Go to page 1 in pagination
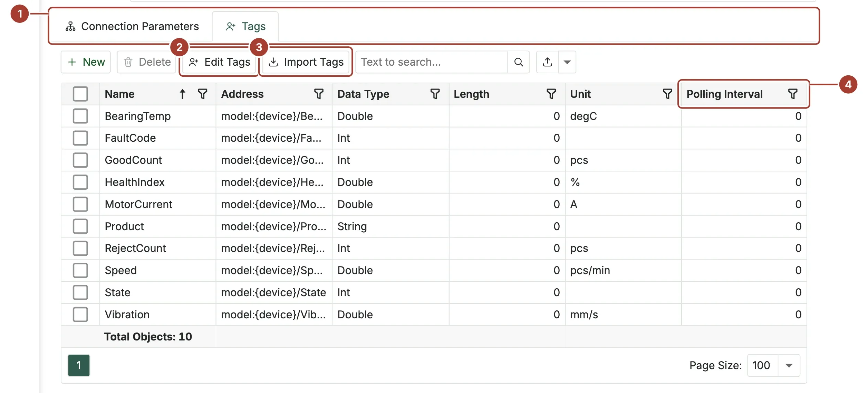Screen dimensions: 868x393 pos(79,365)
